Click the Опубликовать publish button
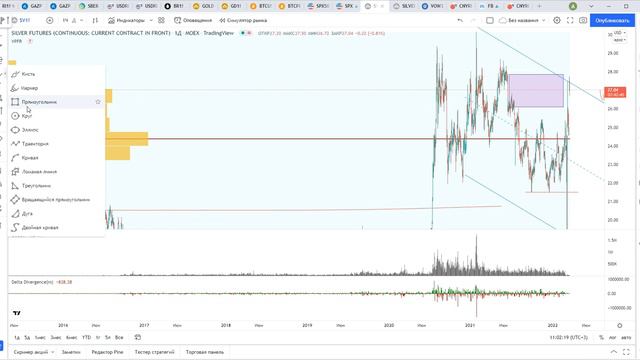Screen dimensions: 640x360 tap(612, 20)
